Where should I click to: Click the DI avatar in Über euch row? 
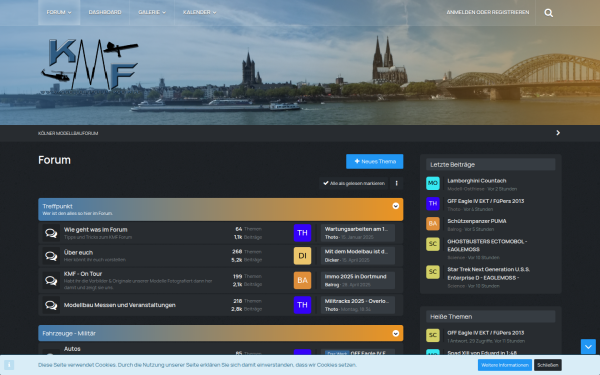point(302,256)
